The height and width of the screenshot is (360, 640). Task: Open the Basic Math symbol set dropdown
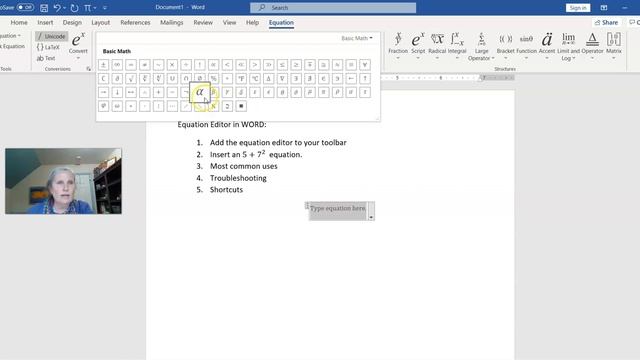[x=357, y=38]
